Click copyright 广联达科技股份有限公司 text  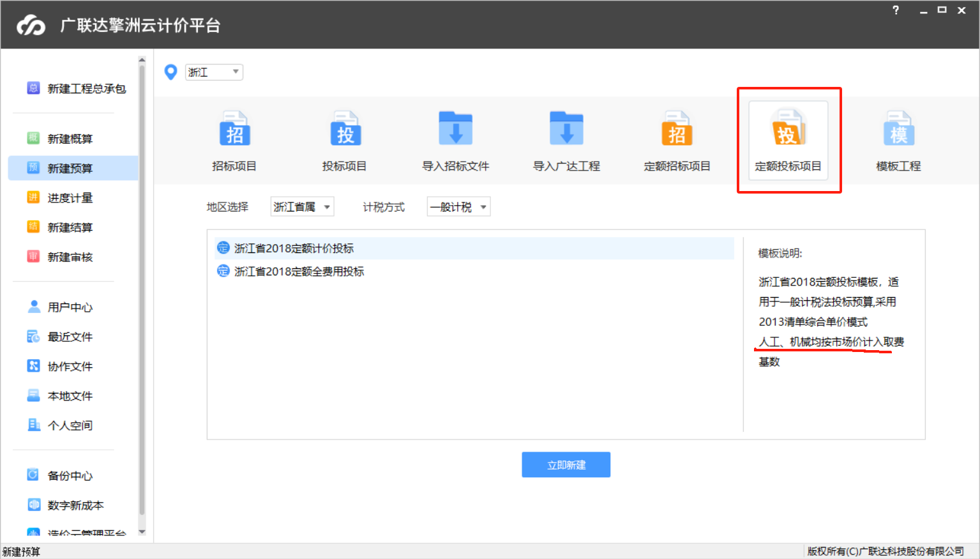(x=886, y=551)
